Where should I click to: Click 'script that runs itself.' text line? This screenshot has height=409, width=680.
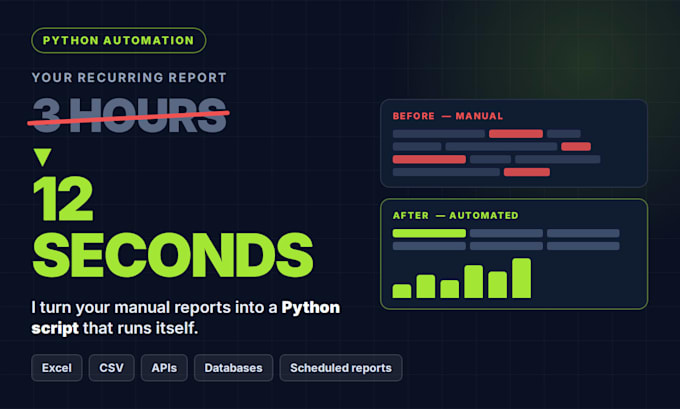pos(114,328)
